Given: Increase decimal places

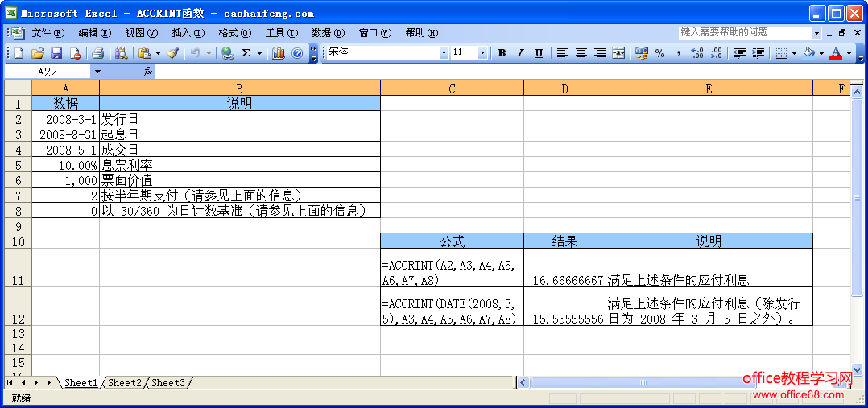Looking at the screenshot, I should [697, 53].
